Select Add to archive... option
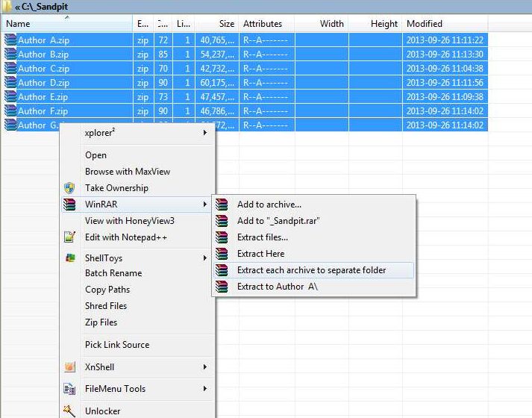Screen dimensions: 532x418 (x=269, y=205)
